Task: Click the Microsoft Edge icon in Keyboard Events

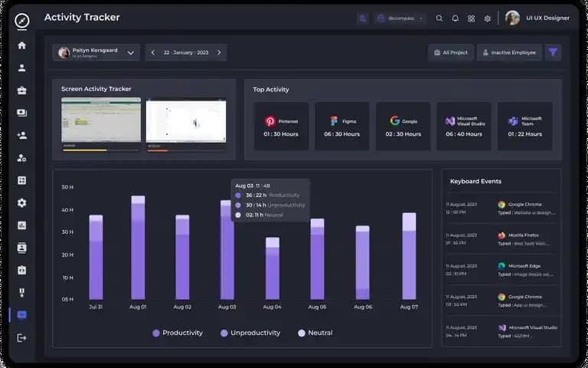Action: tap(501, 266)
